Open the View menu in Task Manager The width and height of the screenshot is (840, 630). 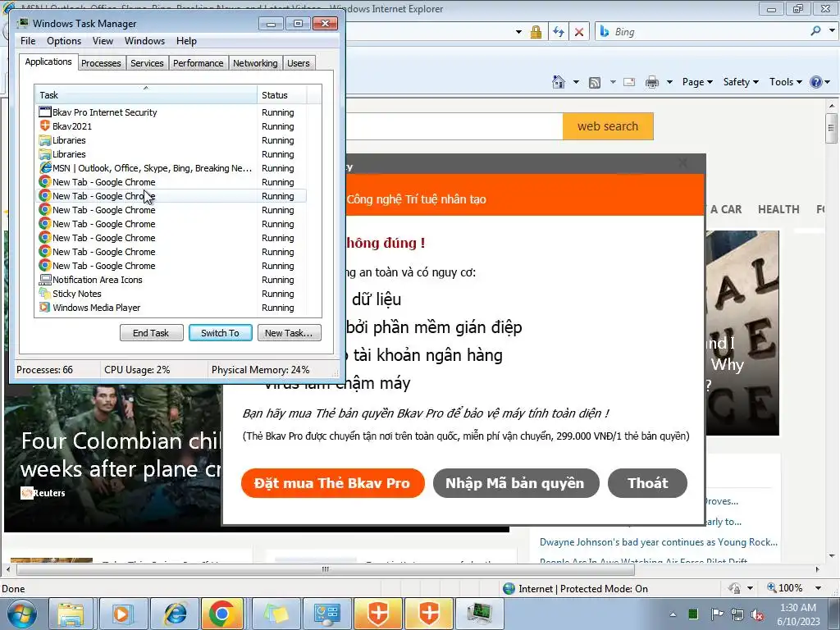[103, 41]
